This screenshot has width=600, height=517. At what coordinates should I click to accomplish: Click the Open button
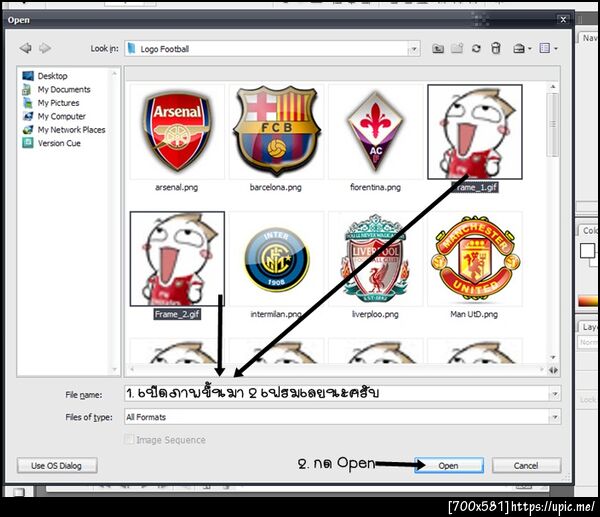[x=449, y=465]
